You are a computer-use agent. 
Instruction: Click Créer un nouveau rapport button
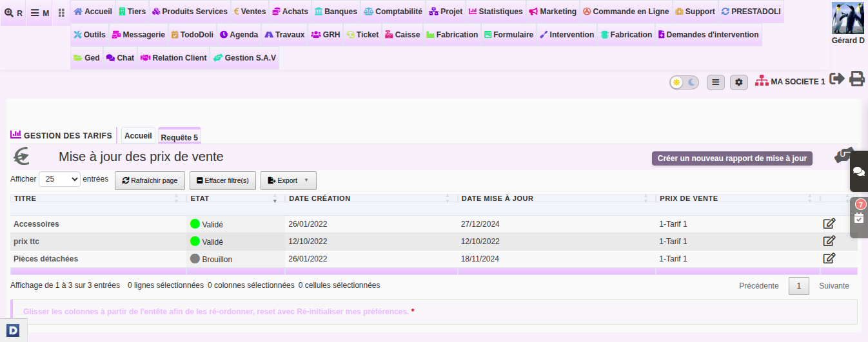coord(732,158)
